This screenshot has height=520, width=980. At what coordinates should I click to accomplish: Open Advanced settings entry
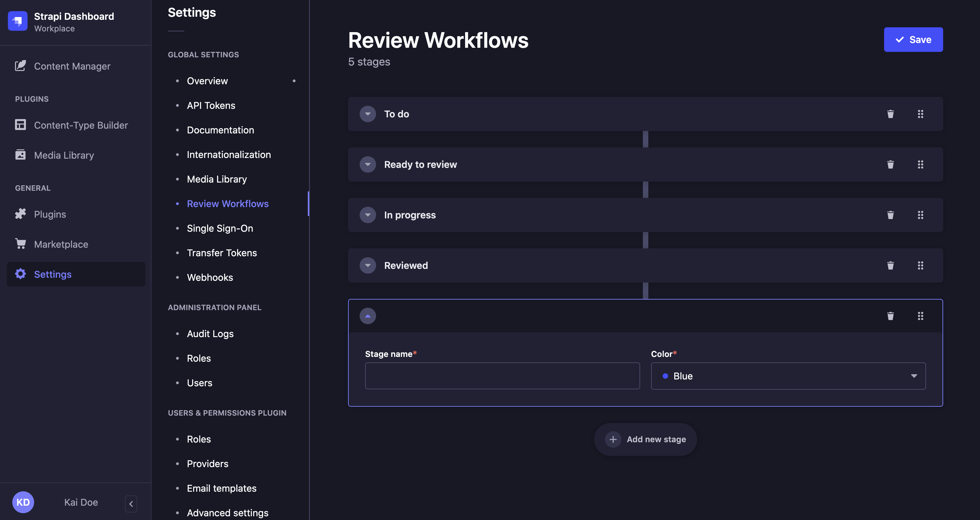click(228, 513)
